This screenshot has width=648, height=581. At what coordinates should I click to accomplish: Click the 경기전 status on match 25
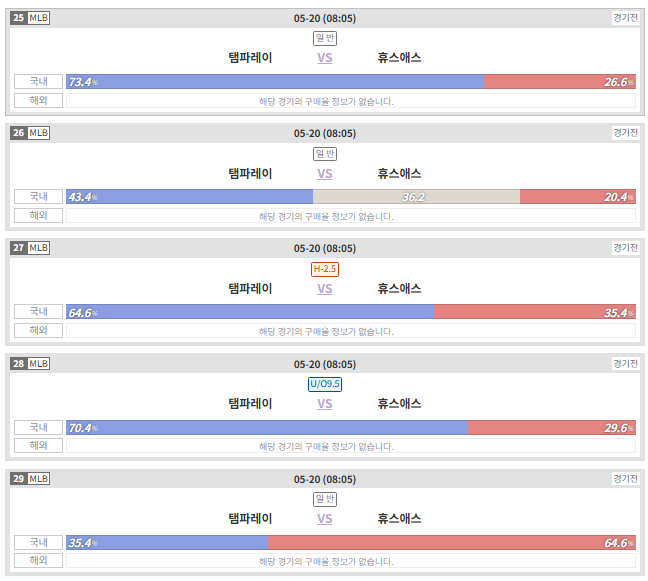coord(625,18)
